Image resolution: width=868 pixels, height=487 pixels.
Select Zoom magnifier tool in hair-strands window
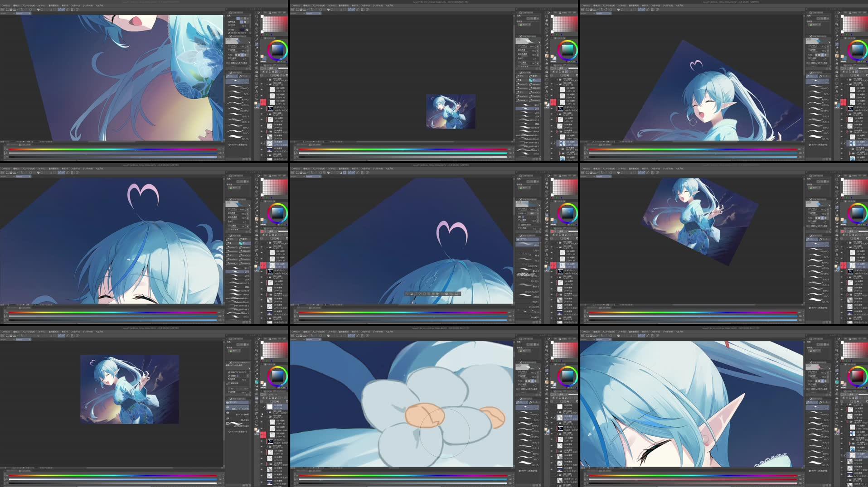click(x=257, y=16)
